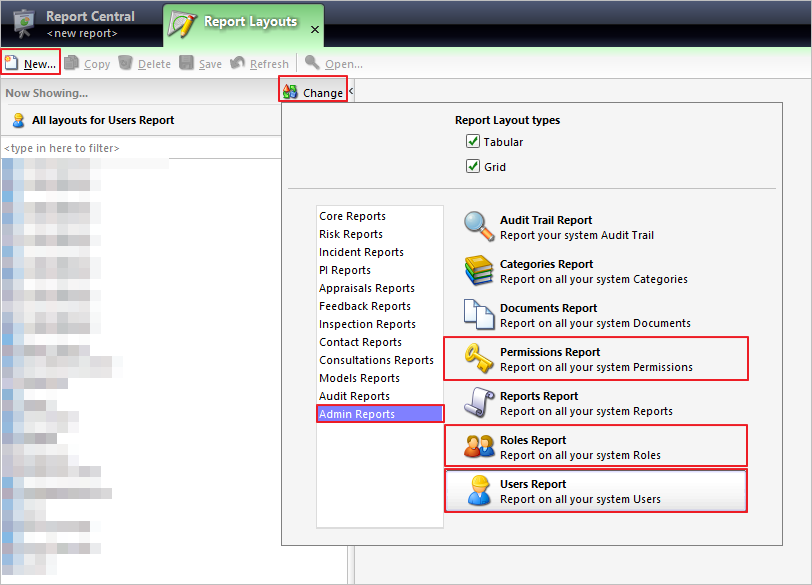
Task: Select the Audit Trail Report magnifier icon
Action: 479,226
